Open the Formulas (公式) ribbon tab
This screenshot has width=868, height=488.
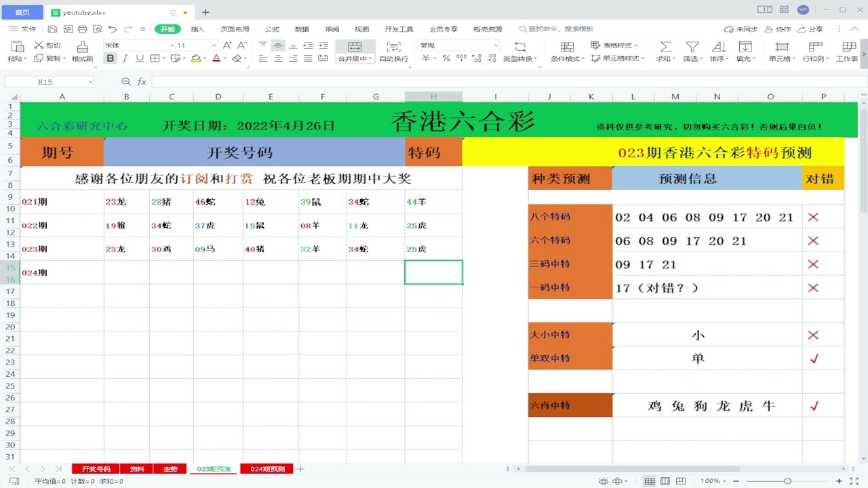272,29
